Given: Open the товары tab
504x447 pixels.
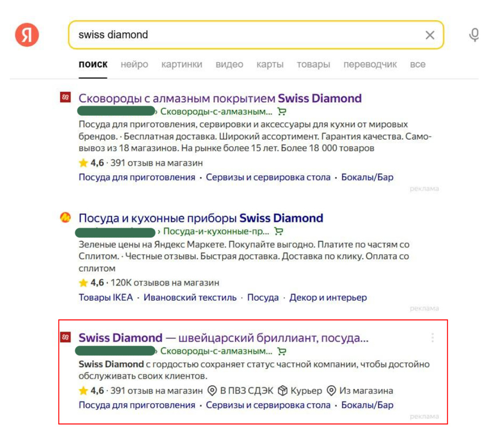Looking at the screenshot, I should pyautogui.click(x=315, y=65).
